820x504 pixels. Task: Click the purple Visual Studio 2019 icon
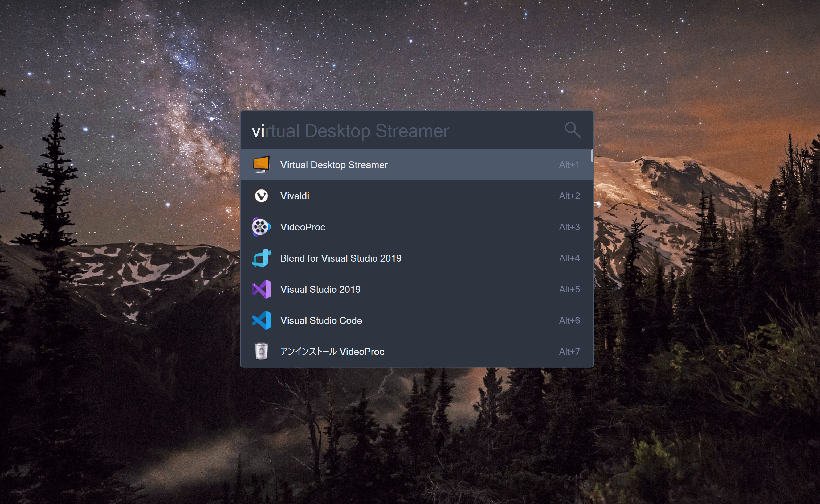click(x=261, y=289)
